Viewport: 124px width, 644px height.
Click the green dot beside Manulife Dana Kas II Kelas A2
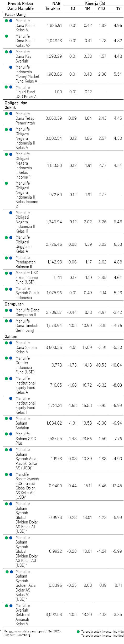[7, 36]
